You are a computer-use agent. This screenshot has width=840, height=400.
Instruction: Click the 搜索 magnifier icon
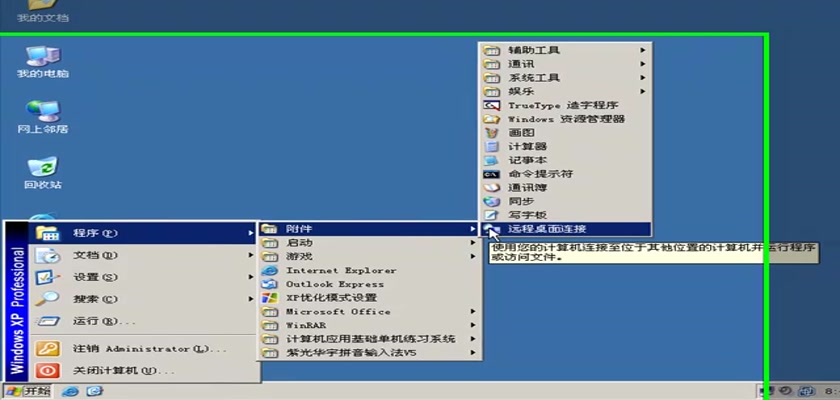[47, 299]
